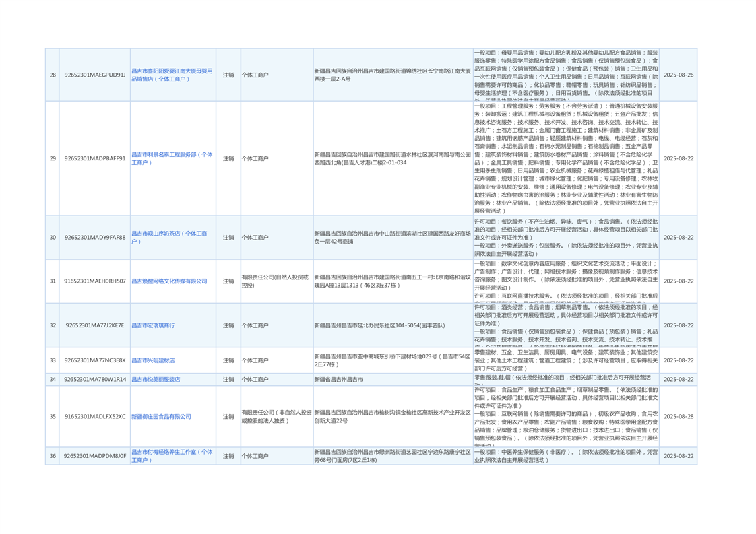Select credit code 92652301MAEGPUD91J
Image resolution: width=756 pixels, height=534 pixels.
(95, 75)
